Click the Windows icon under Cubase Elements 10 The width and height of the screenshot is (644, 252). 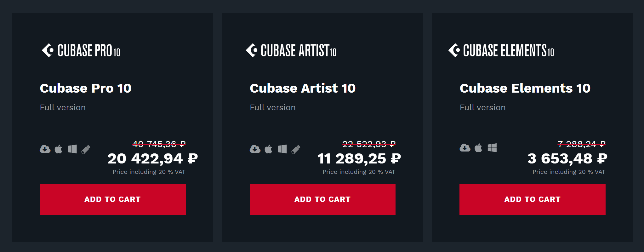click(x=492, y=147)
